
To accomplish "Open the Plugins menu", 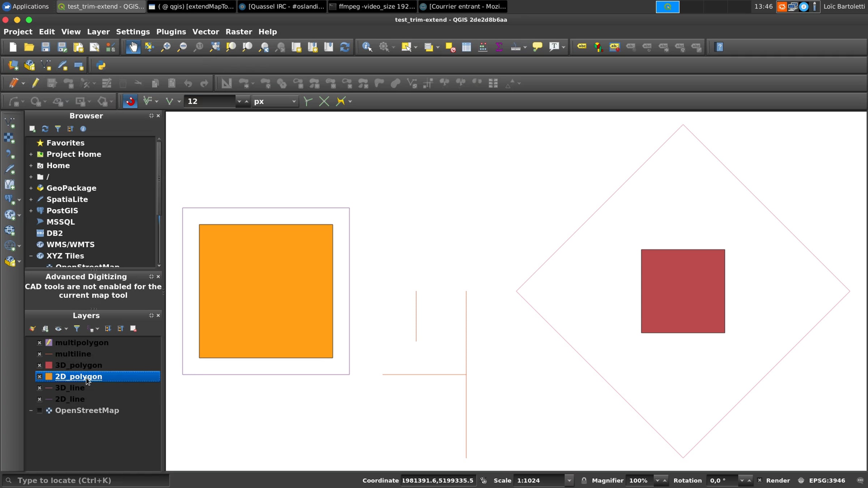I will (171, 32).
